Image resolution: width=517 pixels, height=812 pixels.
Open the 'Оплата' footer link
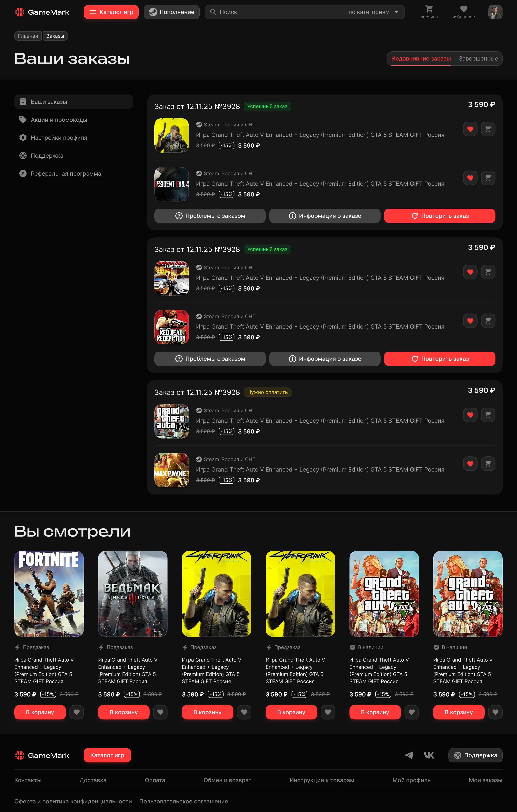pos(155,780)
